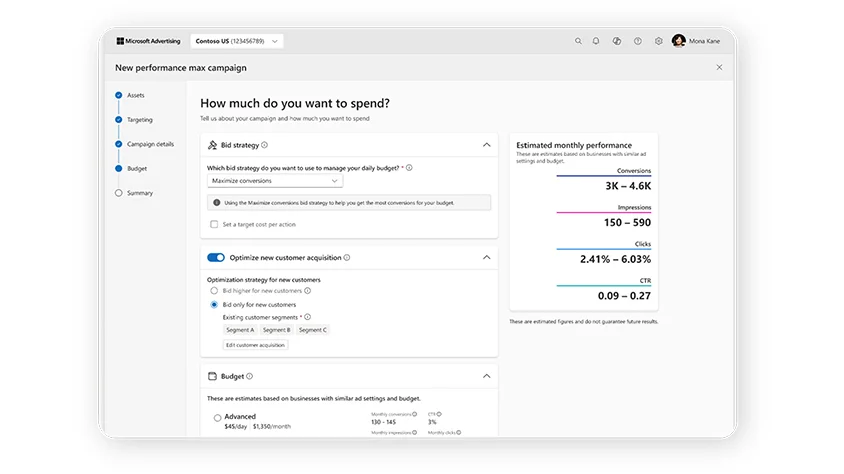Toggle Optimize new customer acquisition switch
844x474 pixels.
coord(216,257)
